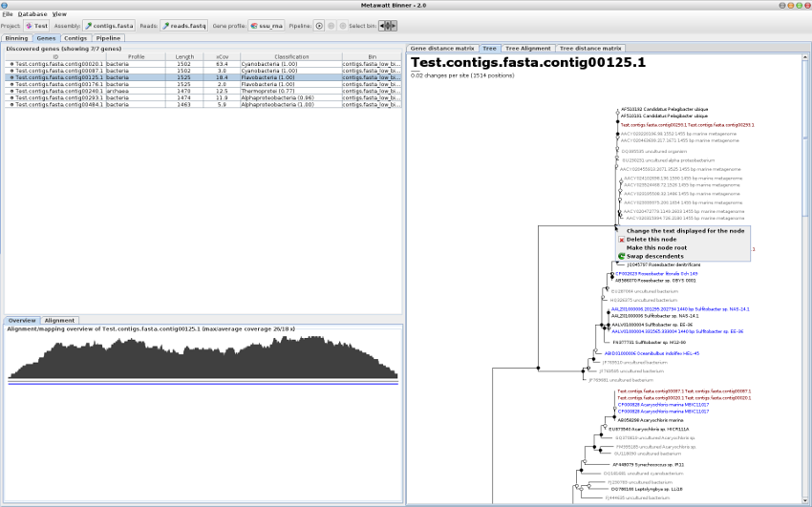Click the ssu_rna gene profile button
Screen dimensions: 812x507
266,26
